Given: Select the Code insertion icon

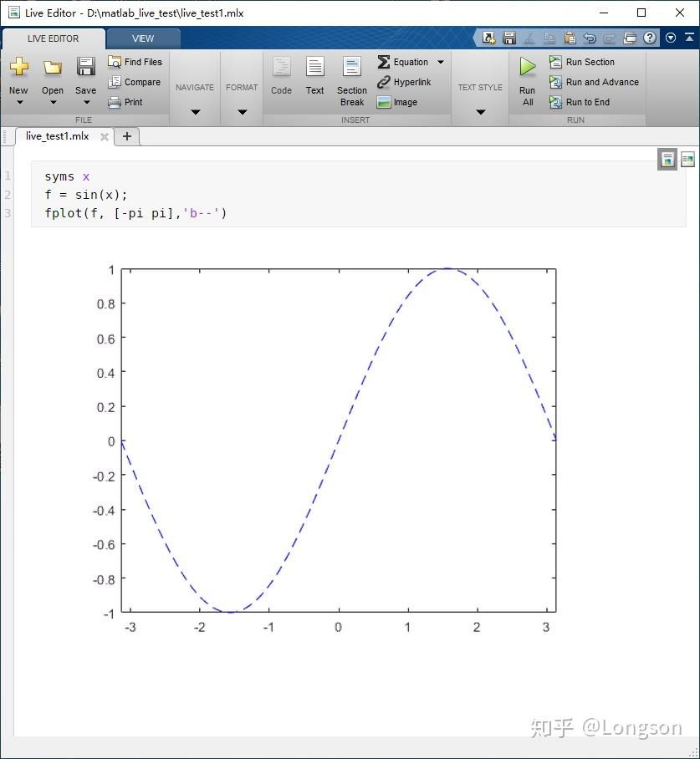Looking at the screenshot, I should click(x=281, y=75).
